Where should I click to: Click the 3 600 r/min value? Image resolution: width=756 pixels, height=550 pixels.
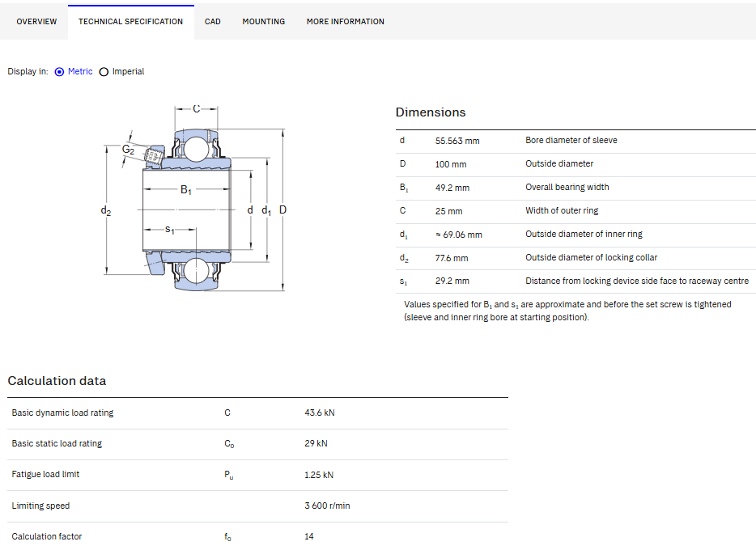pyautogui.click(x=327, y=506)
